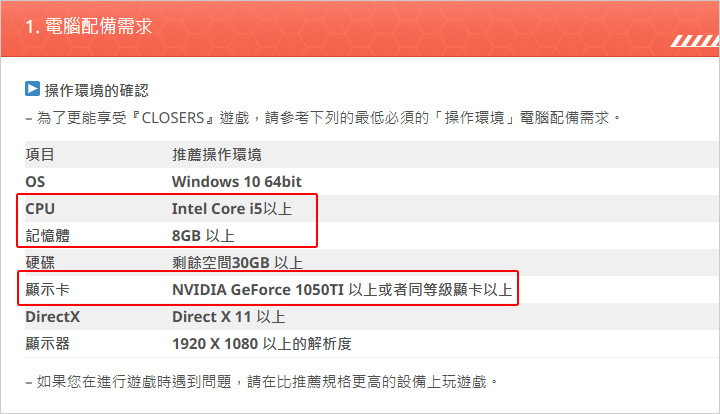Click the Direct X 11 以上 value
The image size is (720, 414).
coord(229,317)
